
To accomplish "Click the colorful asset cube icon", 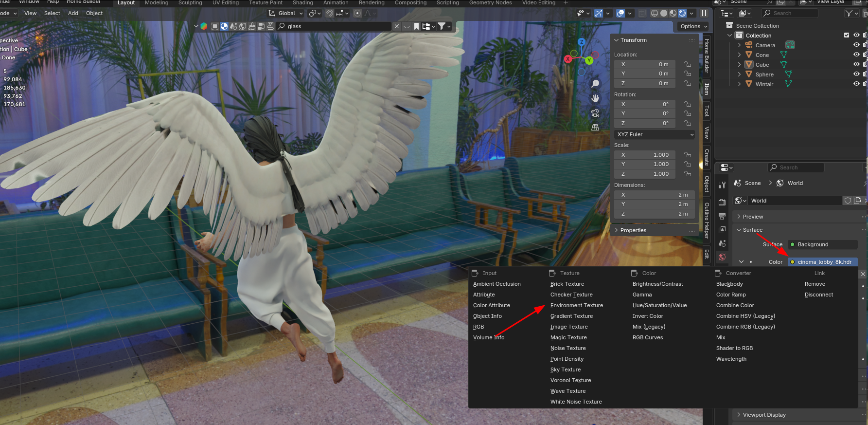I will click(204, 26).
